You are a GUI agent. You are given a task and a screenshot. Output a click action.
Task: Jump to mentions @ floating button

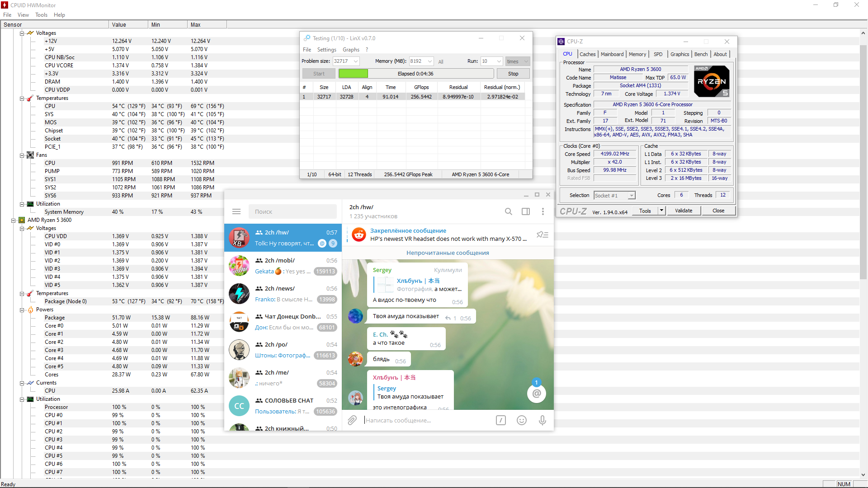[x=537, y=394]
